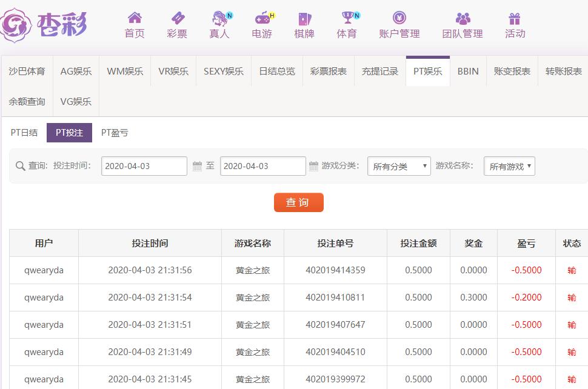Screen dimensions: 588x389
Task: Switch to the AG娱乐 tab
Action: click(76, 71)
